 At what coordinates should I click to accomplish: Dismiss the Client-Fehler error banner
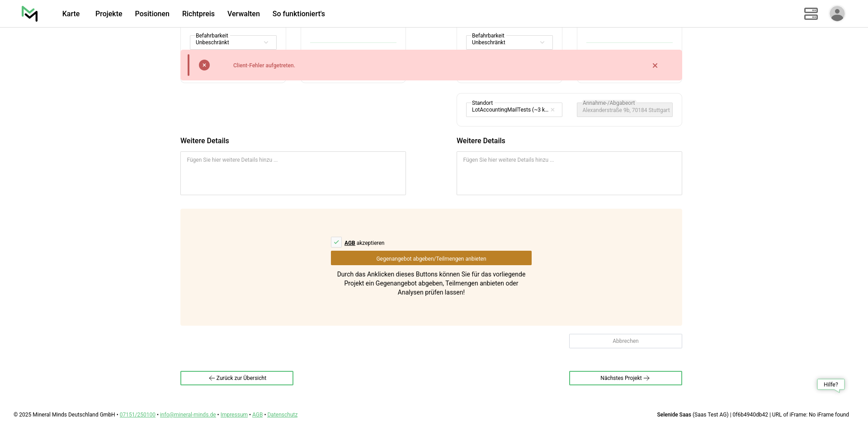click(655, 66)
